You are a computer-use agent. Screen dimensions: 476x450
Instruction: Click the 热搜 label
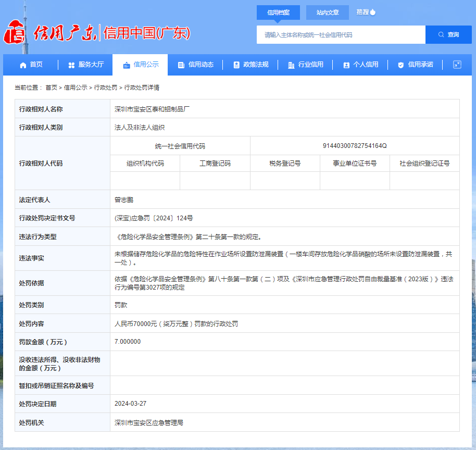click(x=362, y=12)
